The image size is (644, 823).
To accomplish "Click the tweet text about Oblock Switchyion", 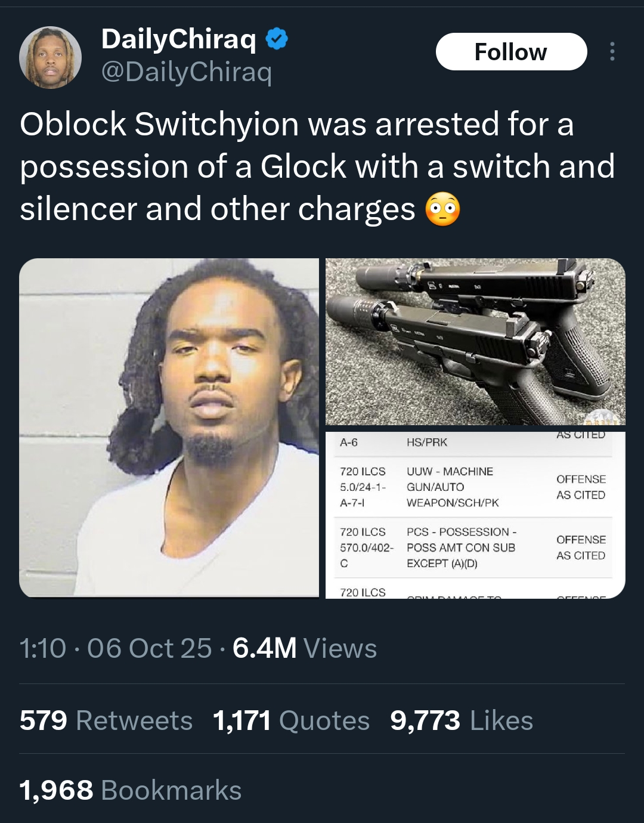I will tap(317, 166).
